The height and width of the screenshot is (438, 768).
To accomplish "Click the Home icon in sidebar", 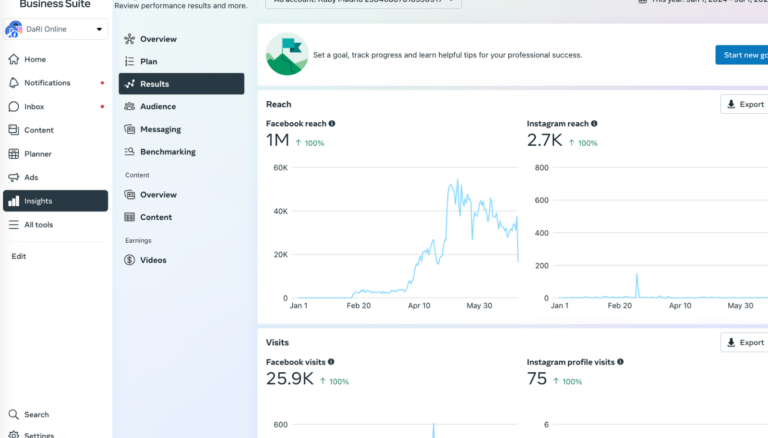I will (x=14, y=59).
